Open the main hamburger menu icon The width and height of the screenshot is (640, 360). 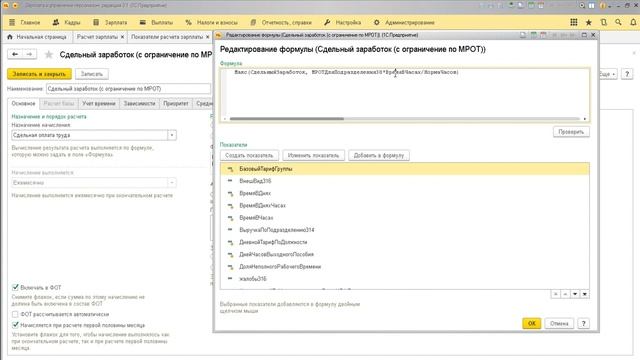click(x=12, y=22)
